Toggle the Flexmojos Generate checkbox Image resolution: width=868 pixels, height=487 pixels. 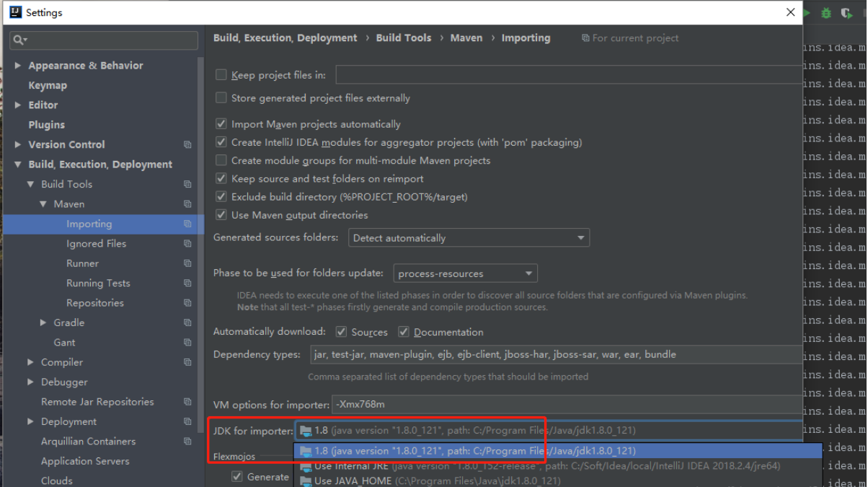click(236, 477)
